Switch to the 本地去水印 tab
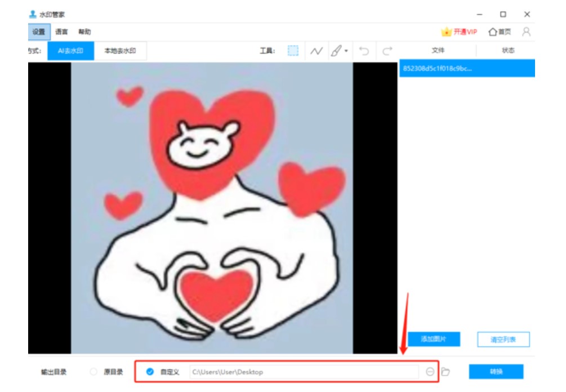 pyautogui.click(x=120, y=51)
